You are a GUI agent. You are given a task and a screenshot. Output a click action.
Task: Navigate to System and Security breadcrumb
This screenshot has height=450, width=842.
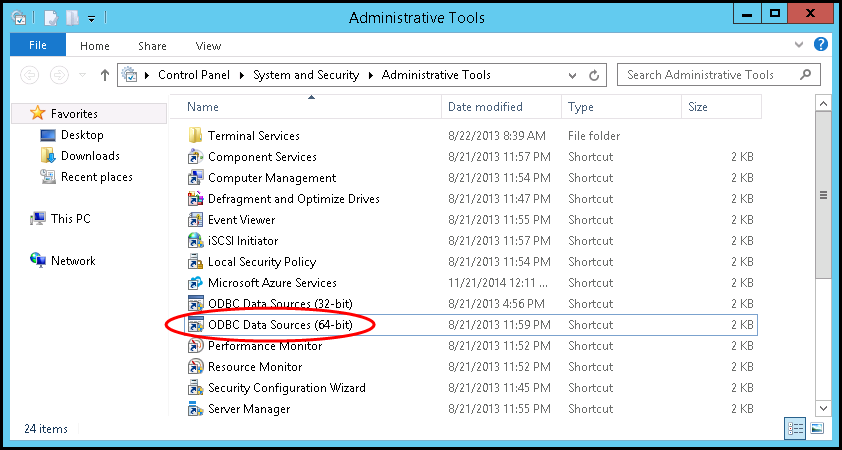tap(306, 75)
